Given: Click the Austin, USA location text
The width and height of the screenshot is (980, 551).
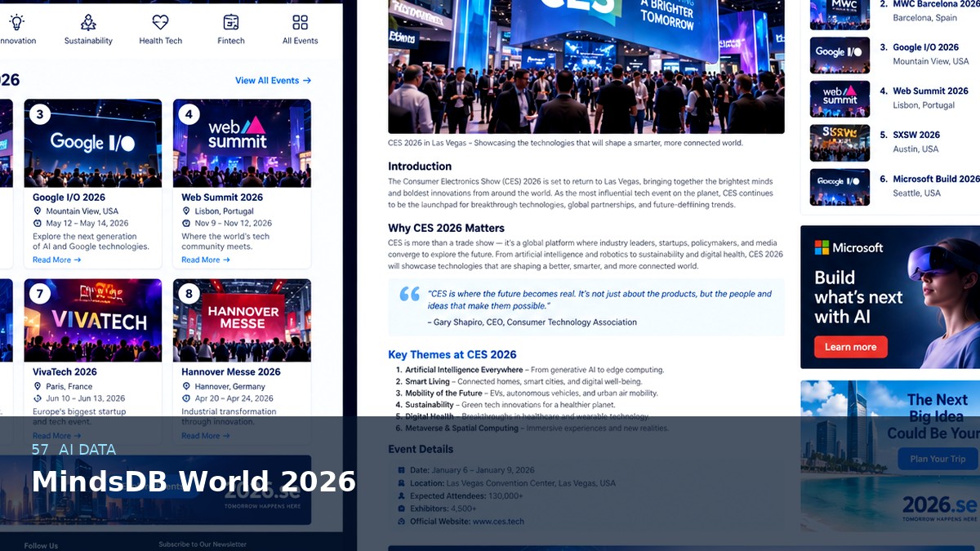Looking at the screenshot, I should click(915, 149).
